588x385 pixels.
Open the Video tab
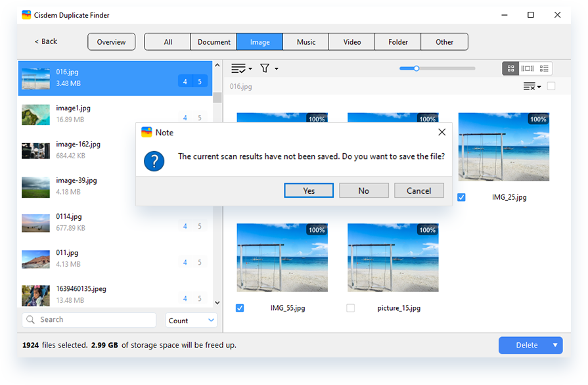[351, 42]
